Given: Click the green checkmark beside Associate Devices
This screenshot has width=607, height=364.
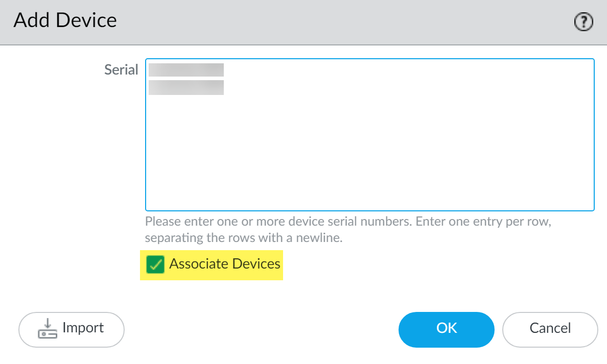Looking at the screenshot, I should (155, 265).
